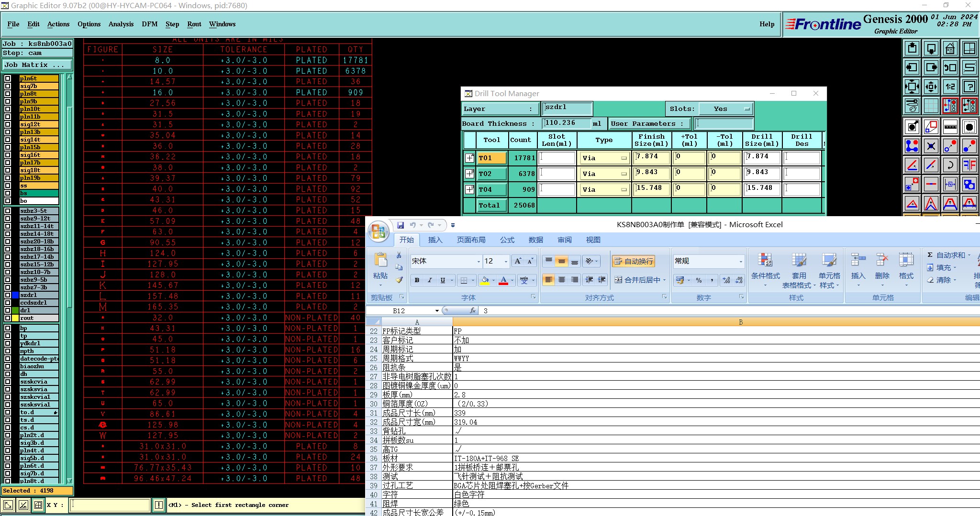
Task: Open the Slots Yes dropdown
Action: coord(725,109)
